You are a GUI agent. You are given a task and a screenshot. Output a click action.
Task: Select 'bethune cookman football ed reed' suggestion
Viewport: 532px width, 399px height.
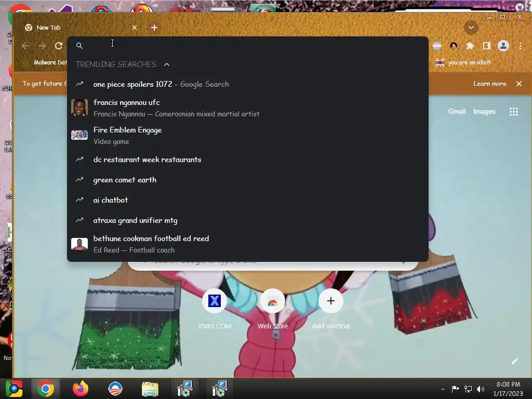[x=248, y=244]
